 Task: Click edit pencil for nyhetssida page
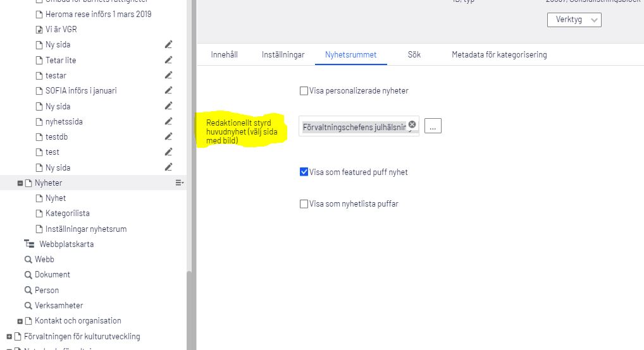coord(168,121)
